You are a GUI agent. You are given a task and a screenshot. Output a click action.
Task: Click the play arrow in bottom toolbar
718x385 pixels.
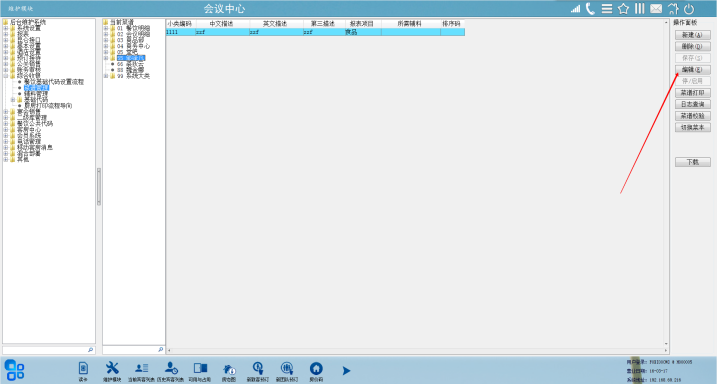[346, 370]
